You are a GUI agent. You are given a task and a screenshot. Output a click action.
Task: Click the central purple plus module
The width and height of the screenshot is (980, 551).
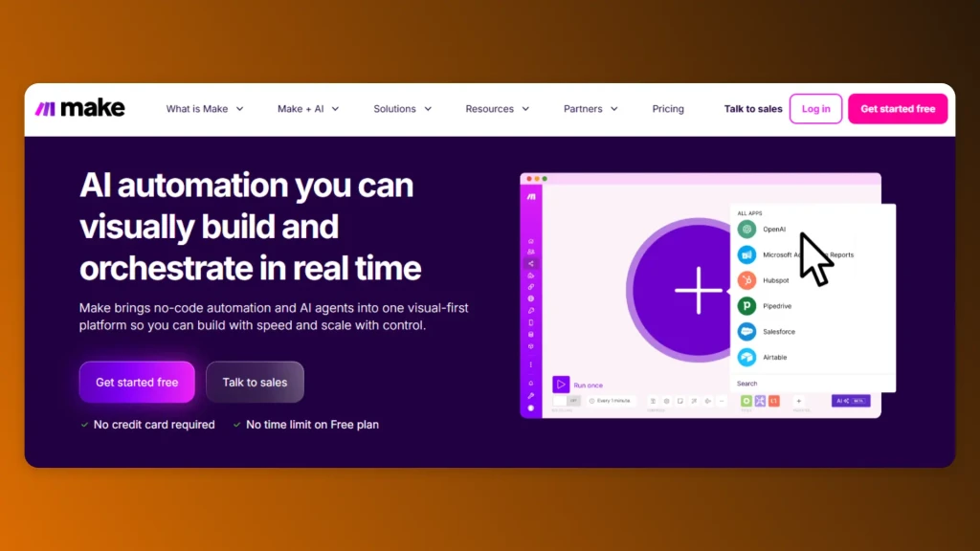pyautogui.click(x=699, y=290)
